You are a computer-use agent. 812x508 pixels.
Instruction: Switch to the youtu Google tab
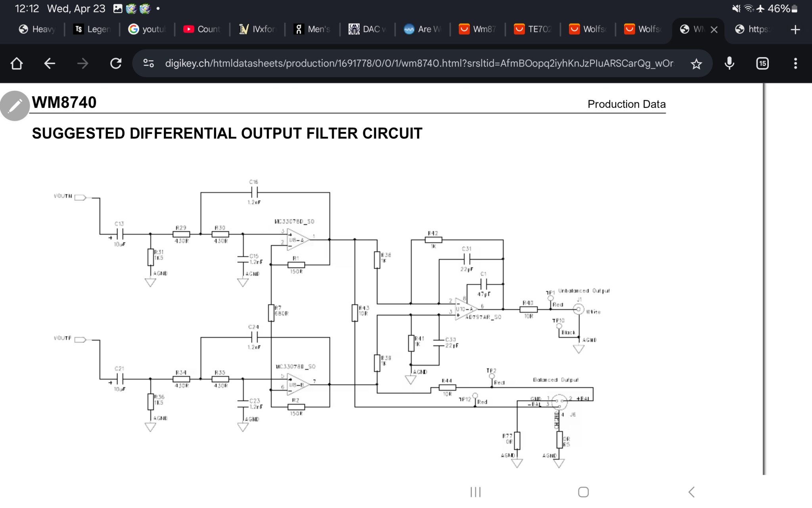coord(147,29)
